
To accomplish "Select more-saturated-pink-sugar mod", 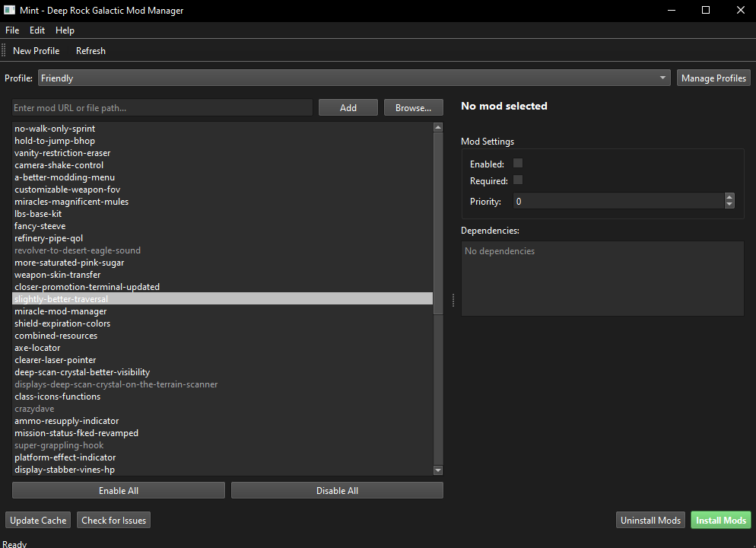I will pyautogui.click(x=222, y=263).
